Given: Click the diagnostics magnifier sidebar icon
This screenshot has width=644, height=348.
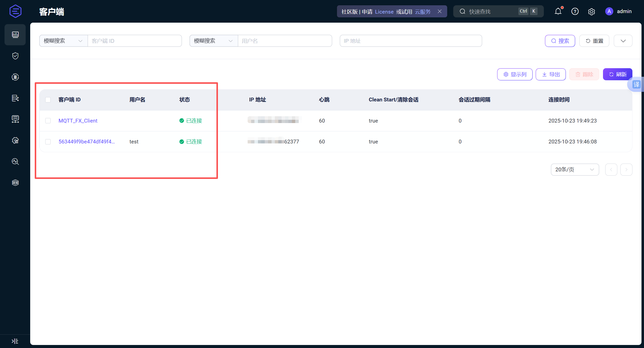Looking at the screenshot, I should 15,162.
